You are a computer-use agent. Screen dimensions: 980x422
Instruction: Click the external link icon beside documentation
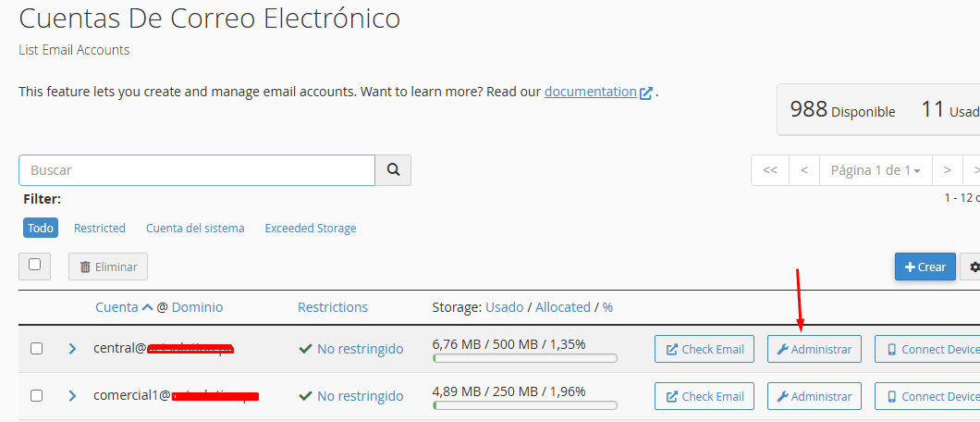pos(646,93)
